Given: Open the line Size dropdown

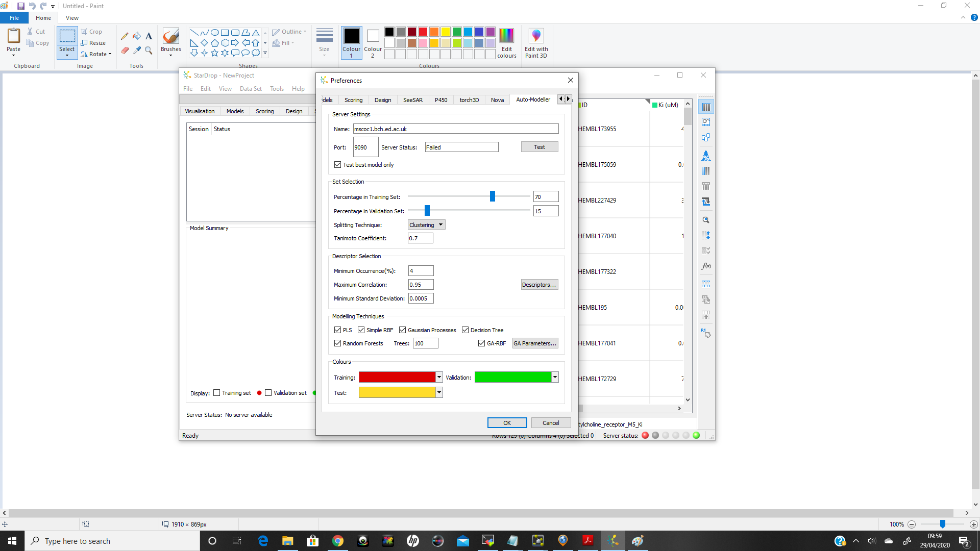Looking at the screenshot, I should tap(324, 42).
